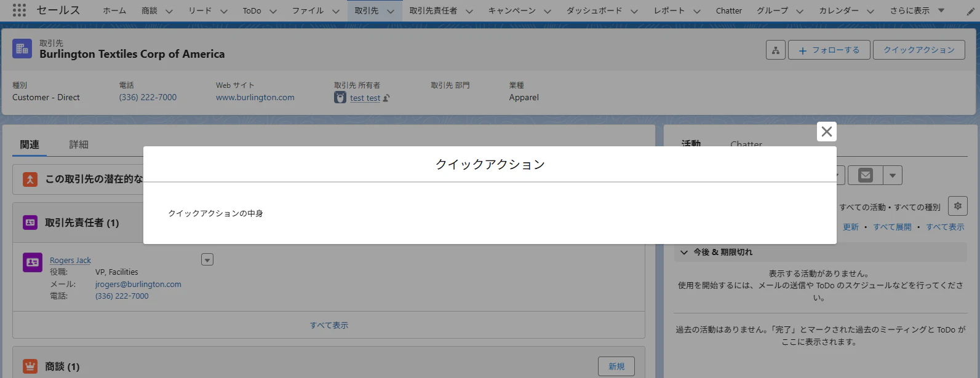Viewport: 980px width, 378px height.
Task: Collapse the 今後 & 期限切れ section
Action: (x=684, y=252)
